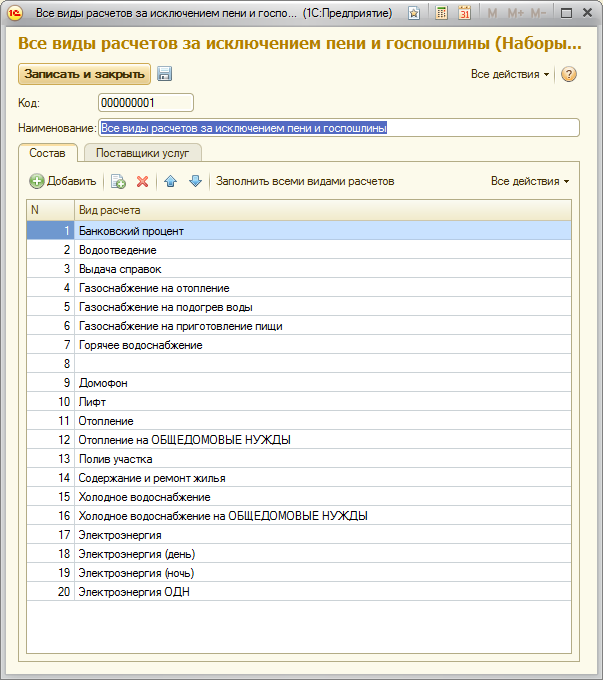Open the help question mark icon
The height and width of the screenshot is (680, 603).
coord(569,74)
